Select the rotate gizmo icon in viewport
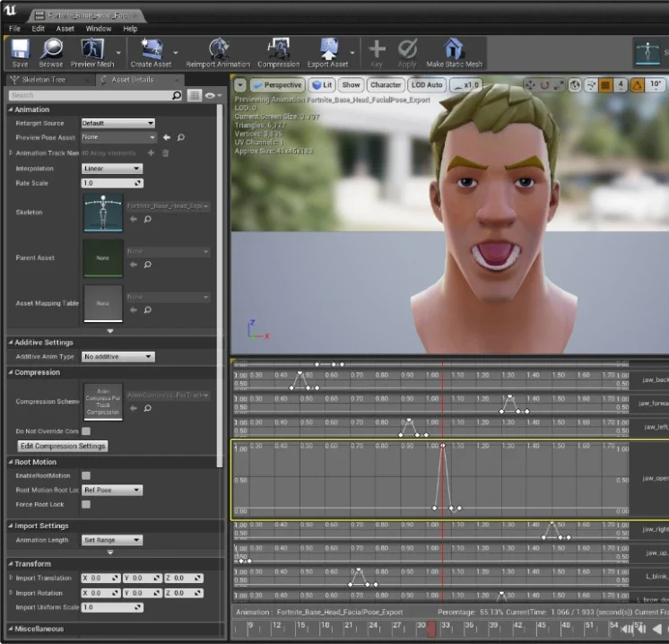The width and height of the screenshot is (669, 644). [544, 85]
